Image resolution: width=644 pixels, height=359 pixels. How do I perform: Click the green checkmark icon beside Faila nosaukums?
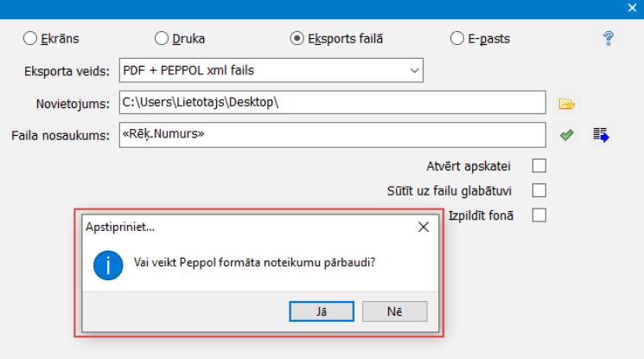[566, 135]
